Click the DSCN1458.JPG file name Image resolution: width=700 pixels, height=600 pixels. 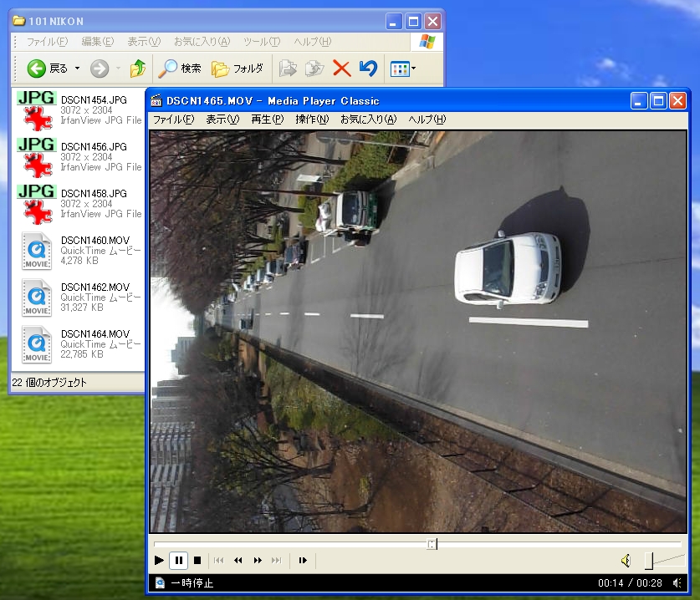pos(94,194)
